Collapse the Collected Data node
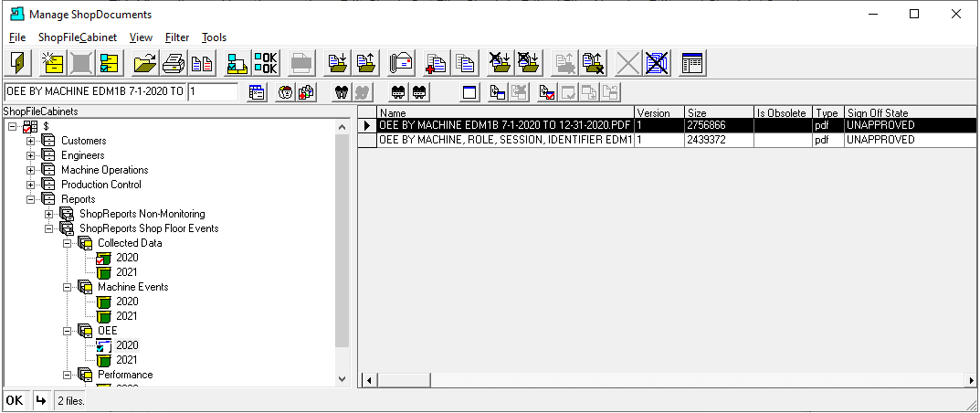 (x=68, y=243)
